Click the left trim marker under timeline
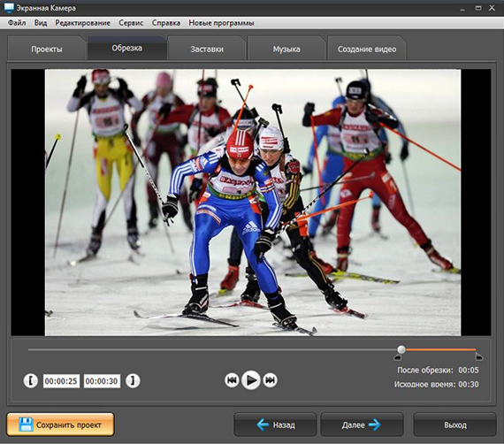The width and height of the screenshot is (504, 444). [x=398, y=356]
